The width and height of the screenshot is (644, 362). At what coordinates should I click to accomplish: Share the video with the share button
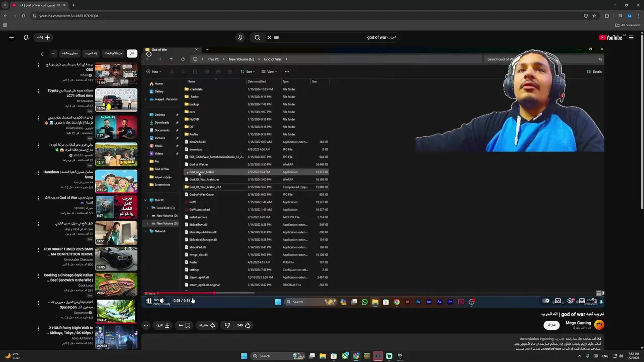(x=207, y=325)
